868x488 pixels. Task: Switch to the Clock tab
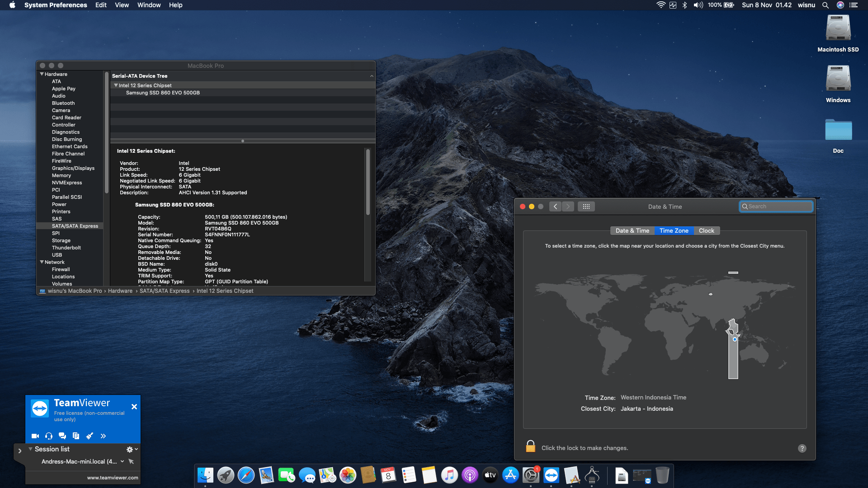tap(706, 230)
